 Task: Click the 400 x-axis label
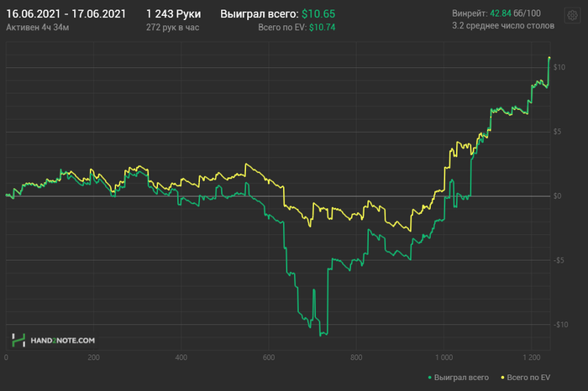pos(181,357)
